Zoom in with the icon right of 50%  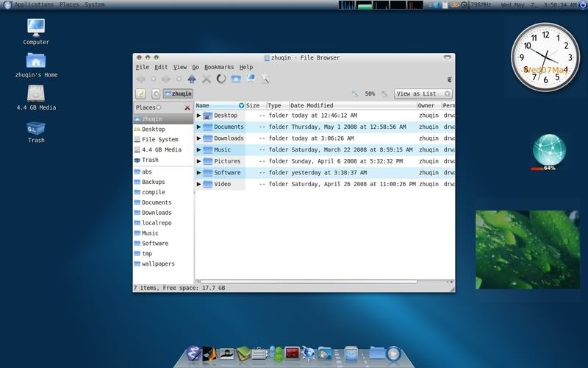point(385,93)
